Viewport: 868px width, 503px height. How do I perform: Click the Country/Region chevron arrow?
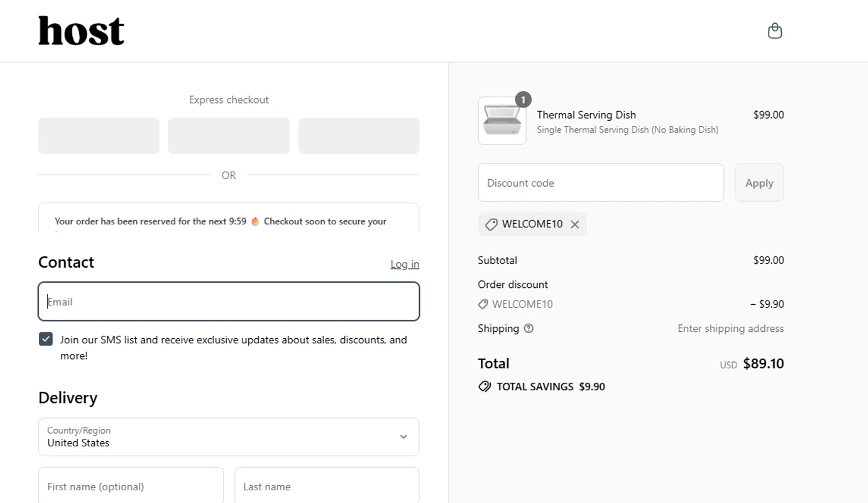point(403,437)
